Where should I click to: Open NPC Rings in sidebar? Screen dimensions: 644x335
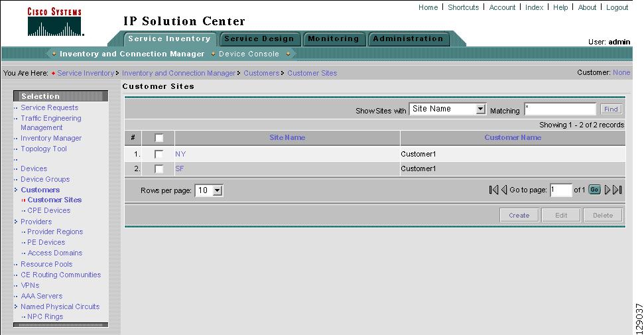[45, 317]
